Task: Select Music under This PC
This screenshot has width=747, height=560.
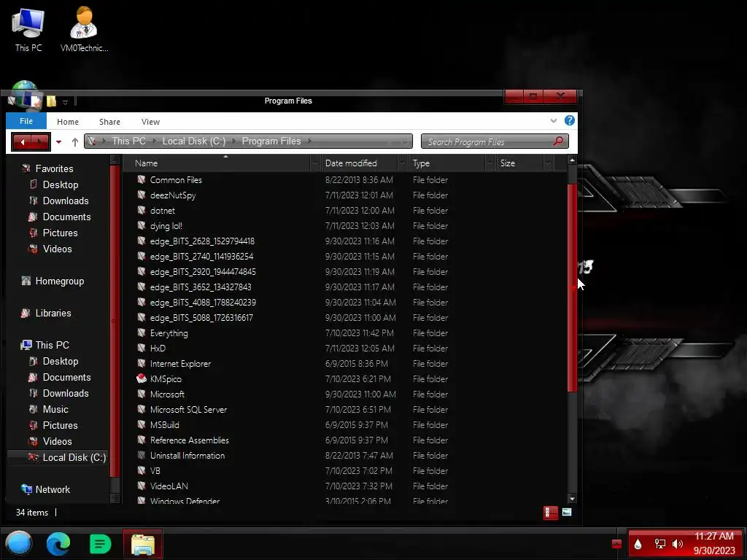Action: pyautogui.click(x=55, y=409)
